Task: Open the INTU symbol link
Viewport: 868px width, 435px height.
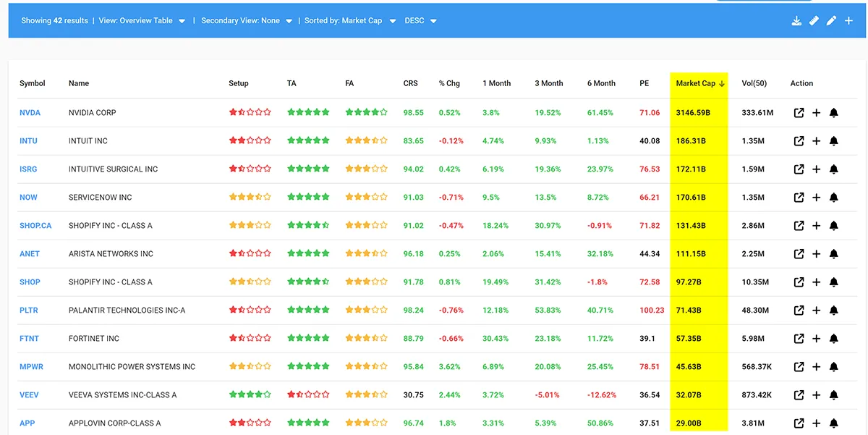Action: (28, 141)
